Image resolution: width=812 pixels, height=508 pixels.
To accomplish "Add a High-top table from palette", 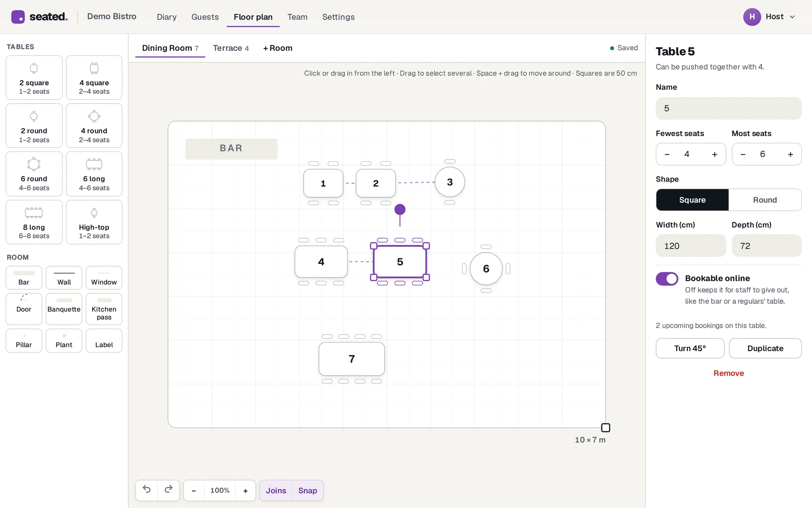I will tap(94, 222).
